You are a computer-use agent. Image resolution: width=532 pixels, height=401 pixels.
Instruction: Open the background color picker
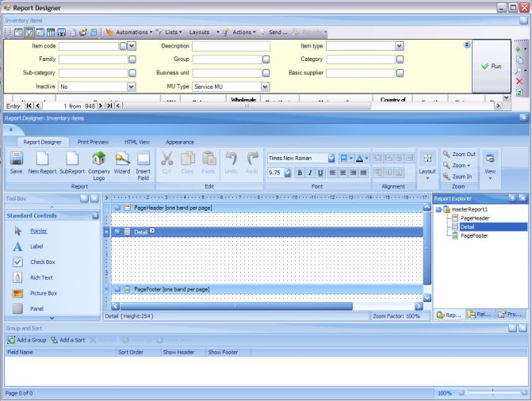346,158
